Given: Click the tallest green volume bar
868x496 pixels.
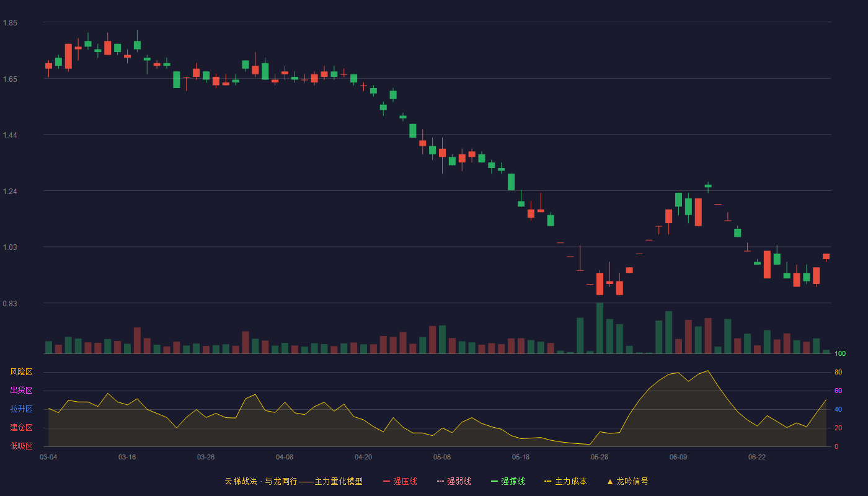Looking at the screenshot, I should 600,328.
